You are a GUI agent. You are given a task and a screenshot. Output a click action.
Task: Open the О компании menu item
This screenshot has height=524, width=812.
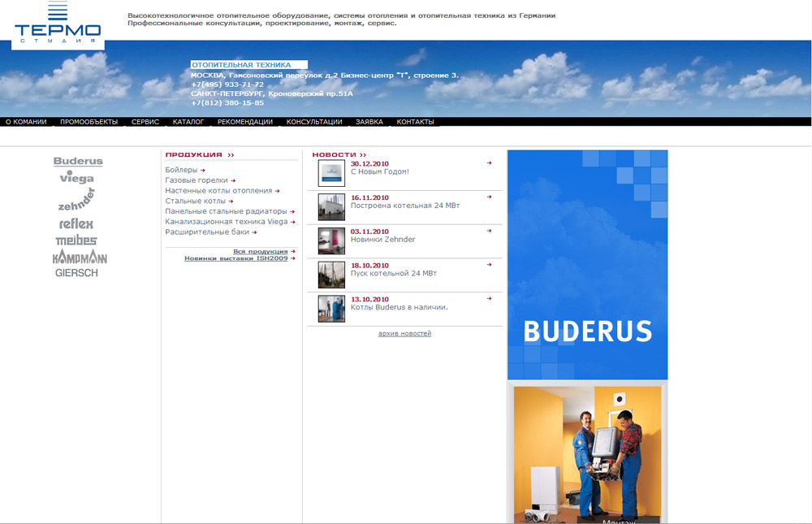26,122
